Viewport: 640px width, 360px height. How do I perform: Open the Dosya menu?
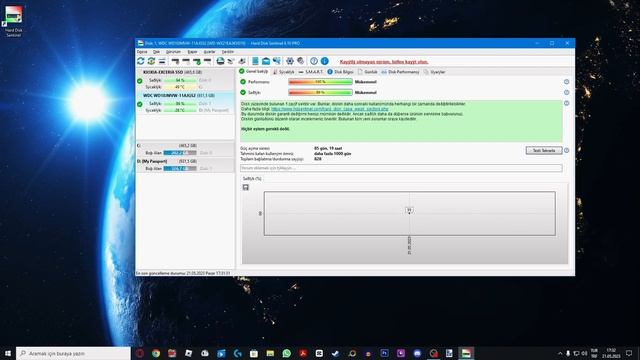coord(142,52)
